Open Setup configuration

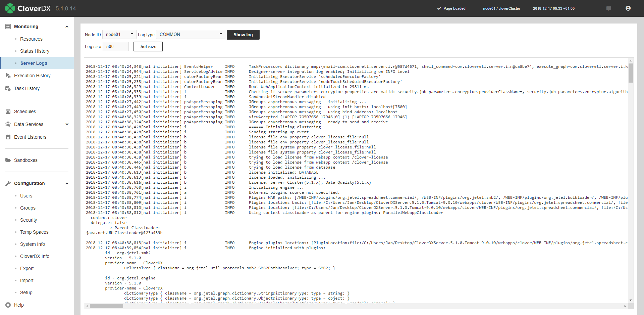[26, 292]
